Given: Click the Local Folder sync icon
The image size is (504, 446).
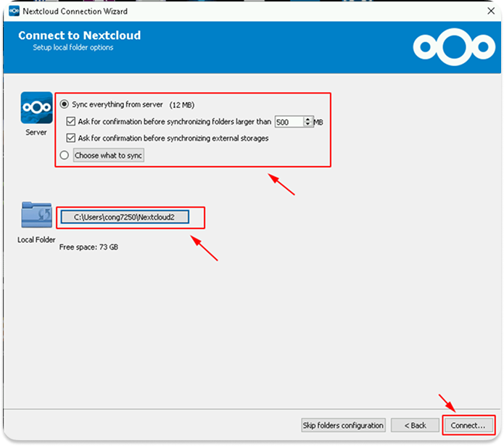Looking at the screenshot, I should coord(36,215).
